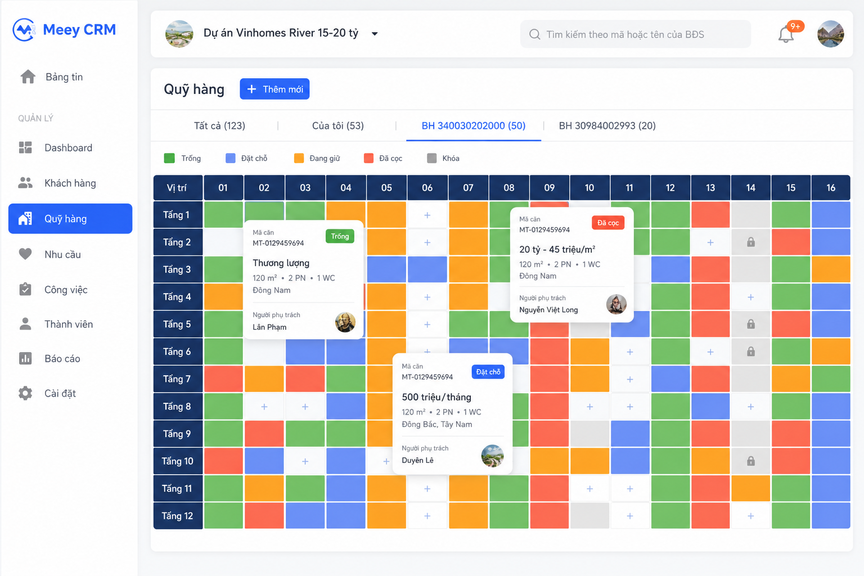Click the Meey CRM logo
The height and width of the screenshot is (576, 864).
pos(64,30)
